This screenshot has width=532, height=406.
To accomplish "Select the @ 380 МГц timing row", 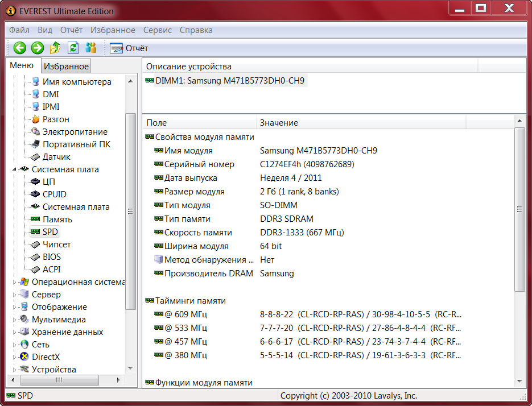I will tap(307, 355).
